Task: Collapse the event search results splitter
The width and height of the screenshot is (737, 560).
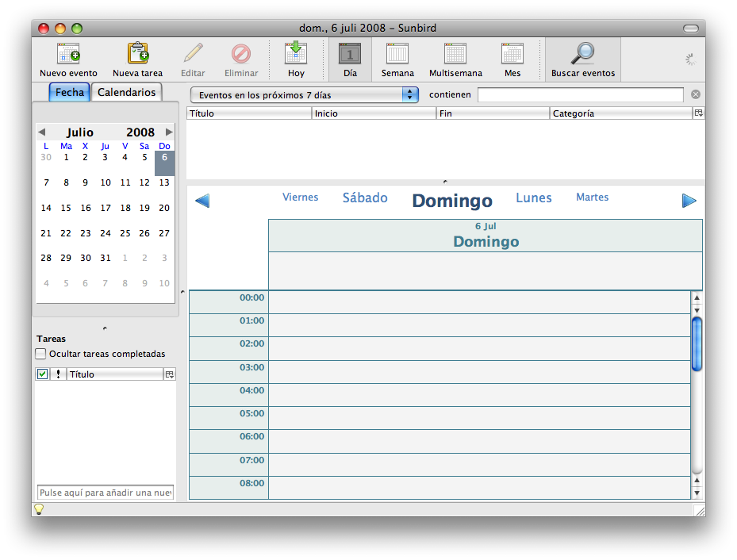Action: coord(445,182)
